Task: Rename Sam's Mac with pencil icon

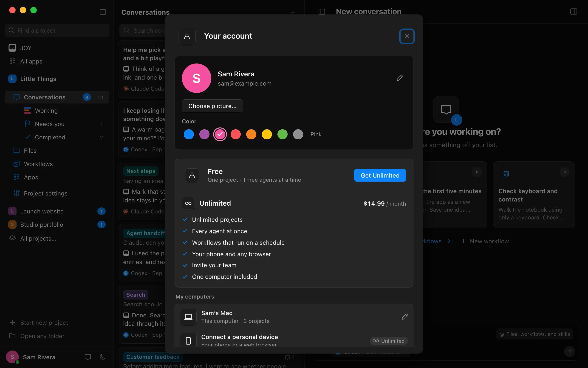Action: click(x=404, y=317)
